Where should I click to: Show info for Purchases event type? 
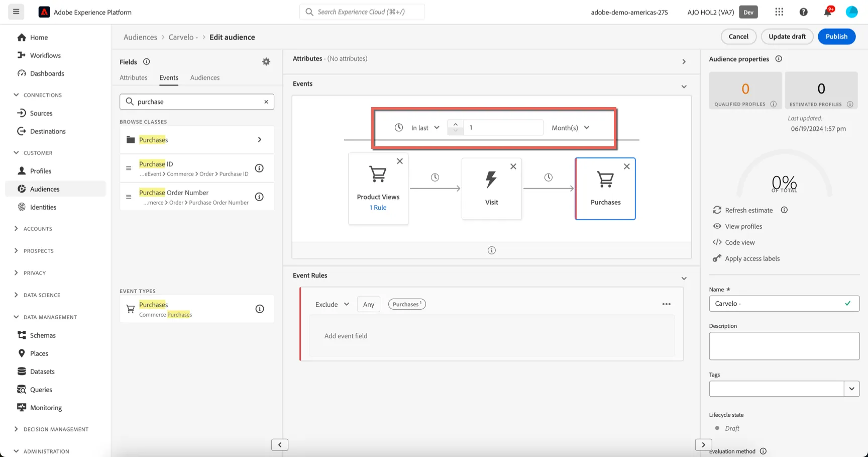(260, 309)
